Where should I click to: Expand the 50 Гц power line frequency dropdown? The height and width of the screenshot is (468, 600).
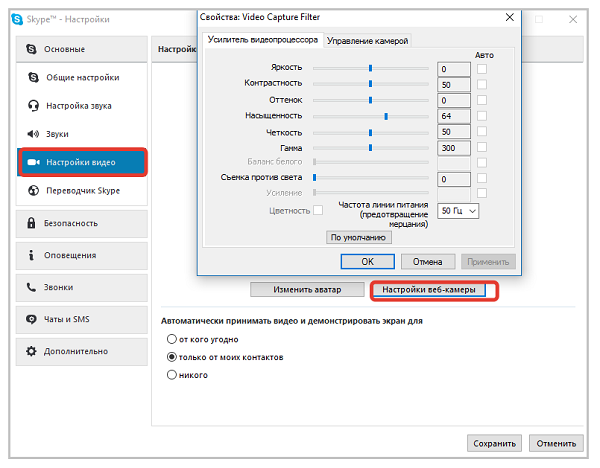click(x=459, y=211)
